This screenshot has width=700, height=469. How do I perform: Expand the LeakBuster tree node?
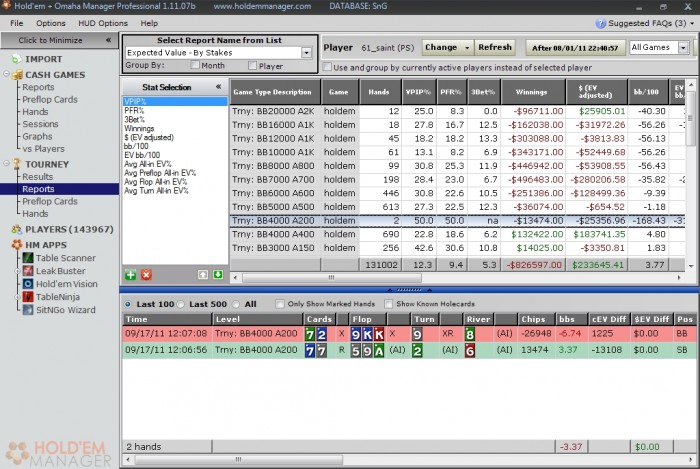pyautogui.click(x=17, y=271)
